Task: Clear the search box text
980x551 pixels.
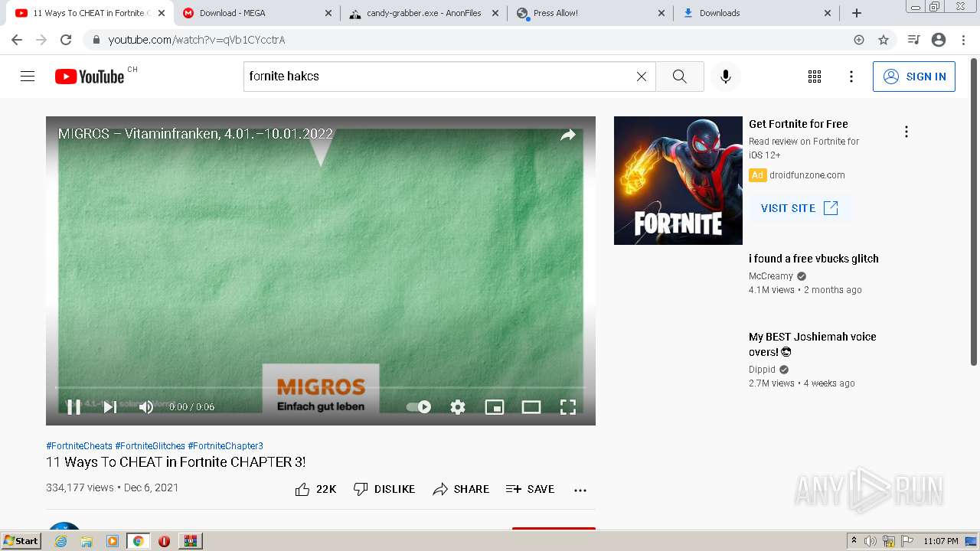Action: (642, 77)
